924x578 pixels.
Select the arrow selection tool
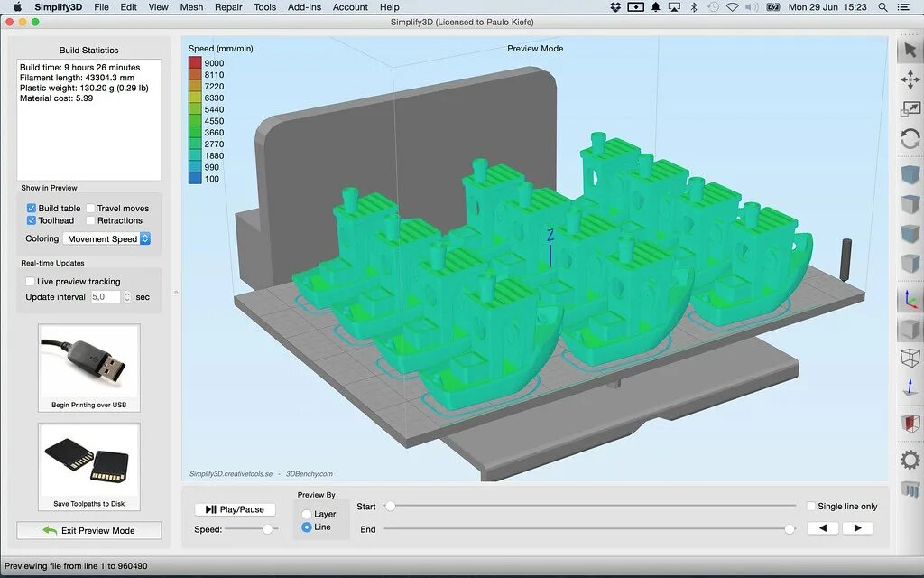[x=910, y=50]
